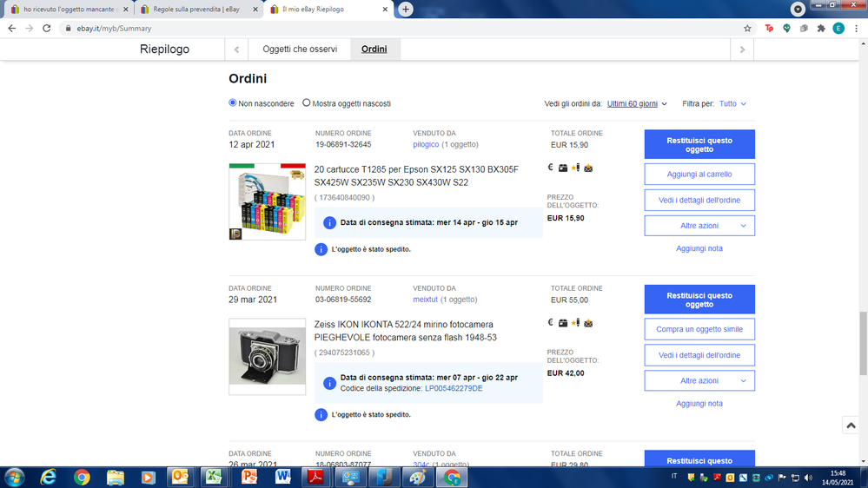Click feedback star icon on cartridges order
The image size is (868, 488).
(576, 168)
